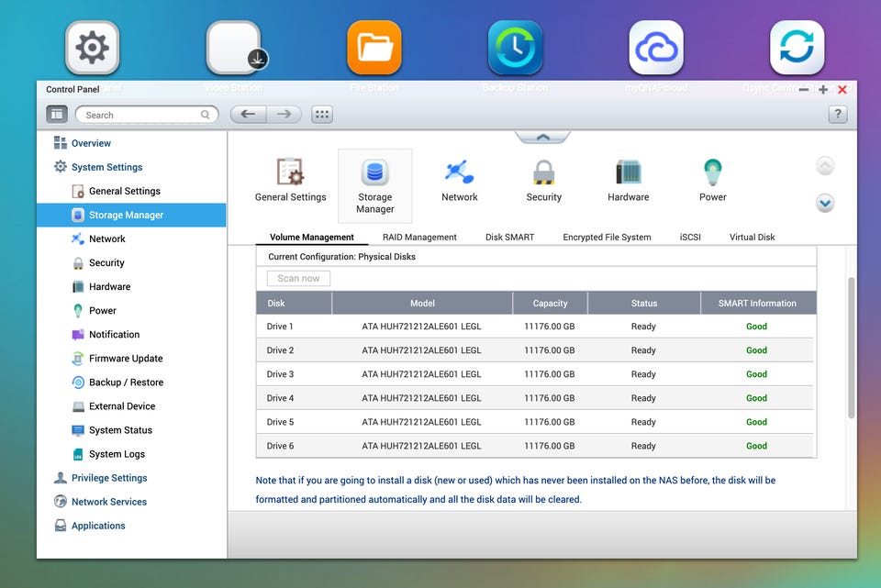Collapse the top icon panel chevron
Image resolution: width=881 pixels, height=588 pixels.
[542, 138]
